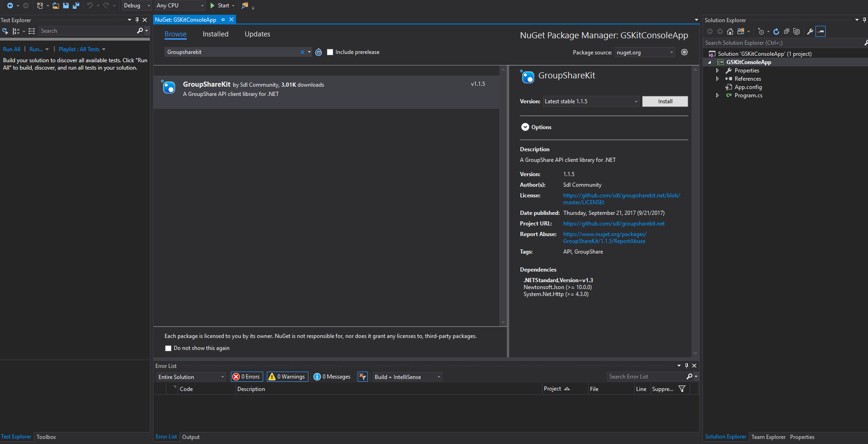Click the Error List column filter funnel
The width and height of the screenshot is (868, 444).
pos(682,389)
